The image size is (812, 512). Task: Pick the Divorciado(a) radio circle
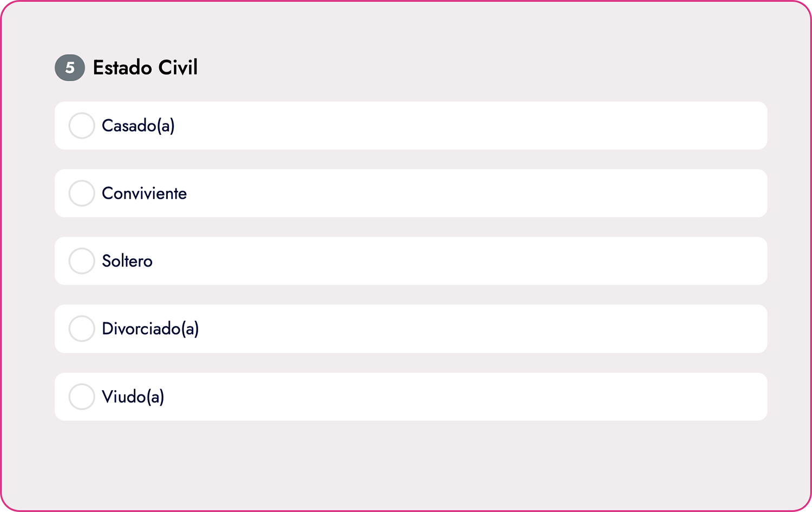coord(82,329)
